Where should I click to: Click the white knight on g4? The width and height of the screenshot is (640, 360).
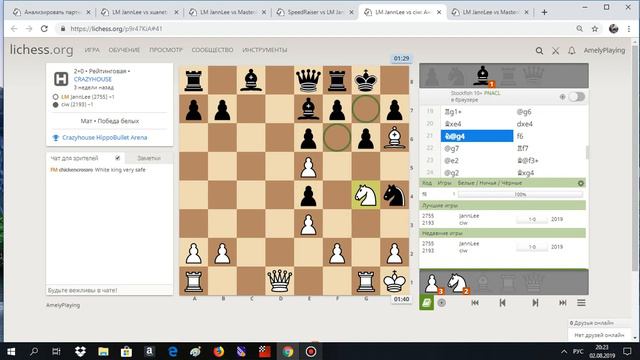366,195
